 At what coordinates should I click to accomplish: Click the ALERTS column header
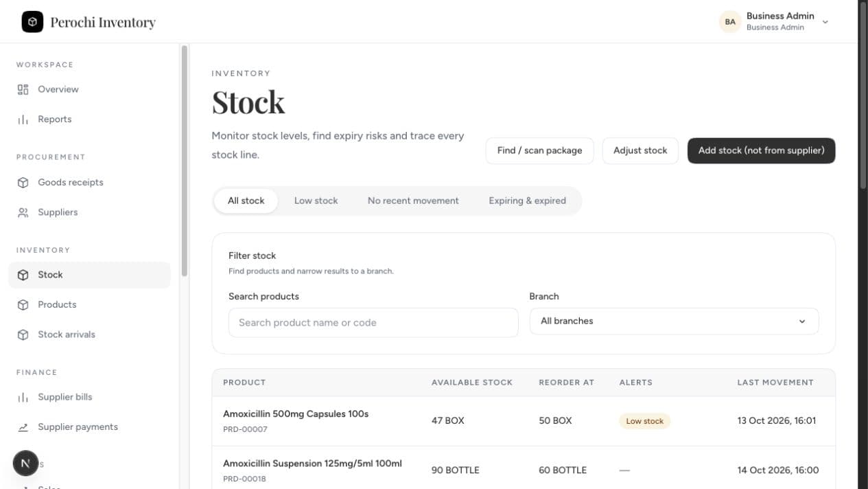[x=635, y=383]
